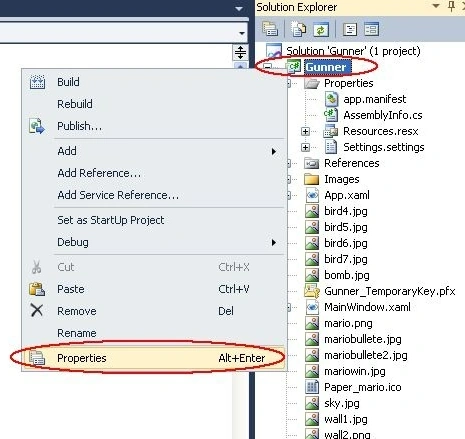Click the Properties toolbar icon in Solution Explorer
The height and width of the screenshot is (439, 465).
point(270,29)
